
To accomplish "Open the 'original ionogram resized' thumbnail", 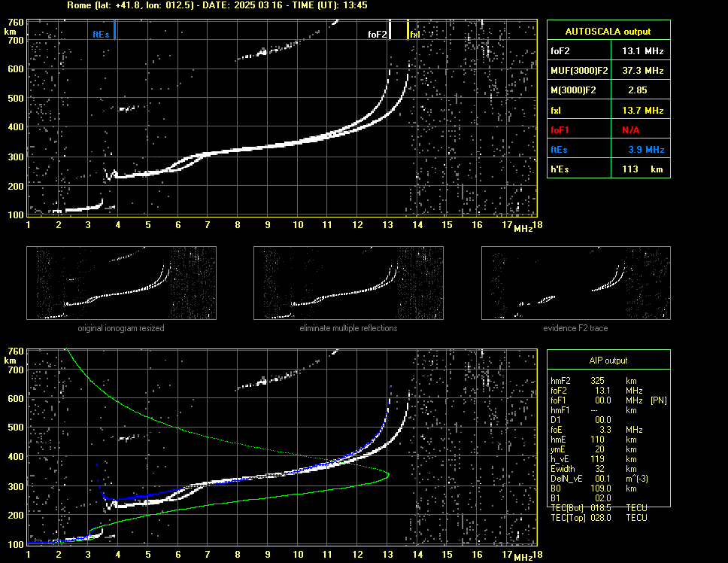I will (121, 283).
